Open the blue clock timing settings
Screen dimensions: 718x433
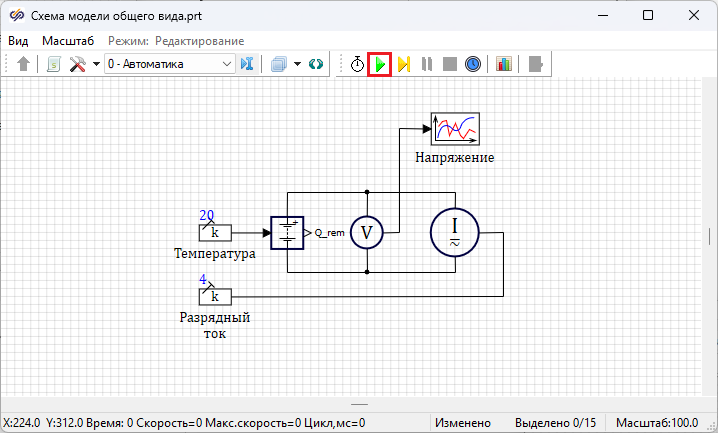[x=473, y=64]
